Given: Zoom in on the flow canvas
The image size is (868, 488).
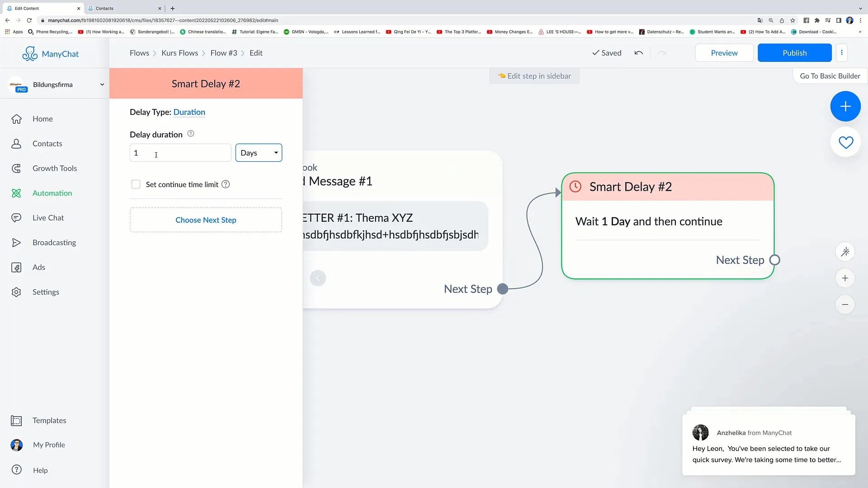Looking at the screenshot, I should 845,278.
